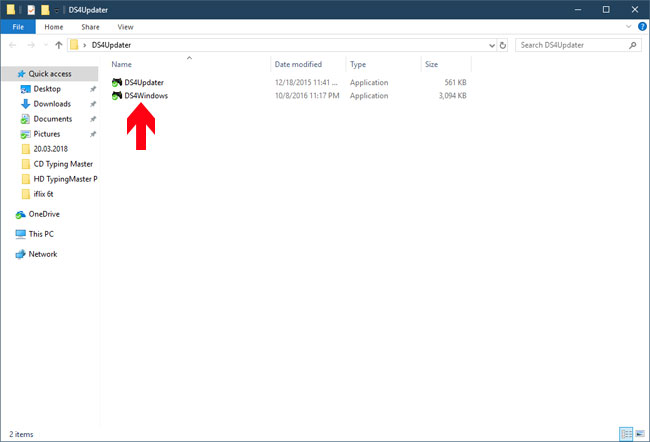Open the Share ribbon tab

point(90,27)
